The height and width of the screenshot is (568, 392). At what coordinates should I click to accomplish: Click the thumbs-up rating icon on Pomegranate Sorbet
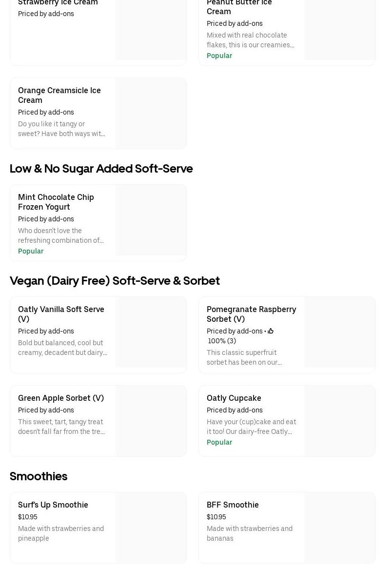pos(271,332)
